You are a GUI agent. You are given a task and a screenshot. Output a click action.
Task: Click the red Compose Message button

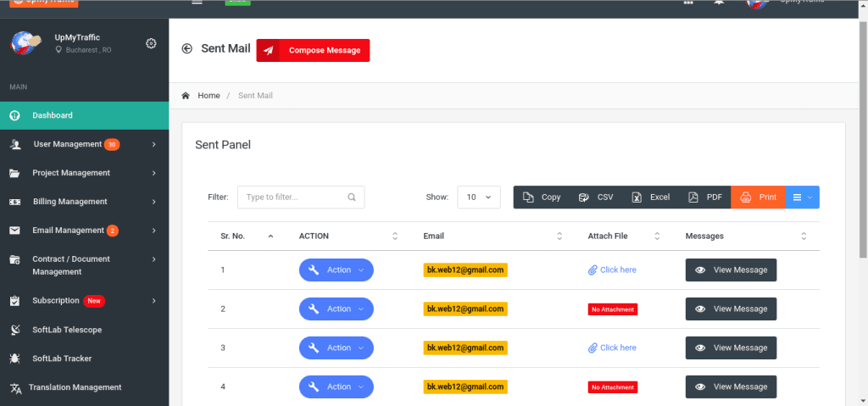[x=313, y=50]
